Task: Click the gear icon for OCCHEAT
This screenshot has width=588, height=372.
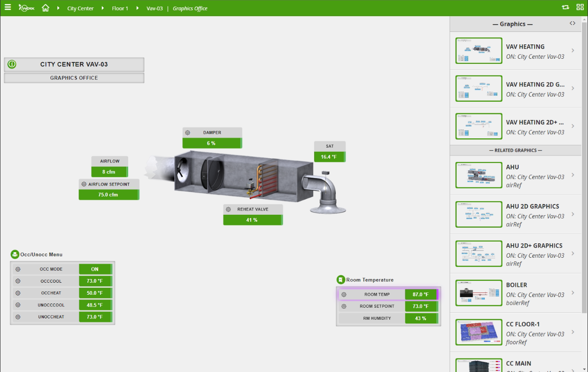Action: click(18, 293)
